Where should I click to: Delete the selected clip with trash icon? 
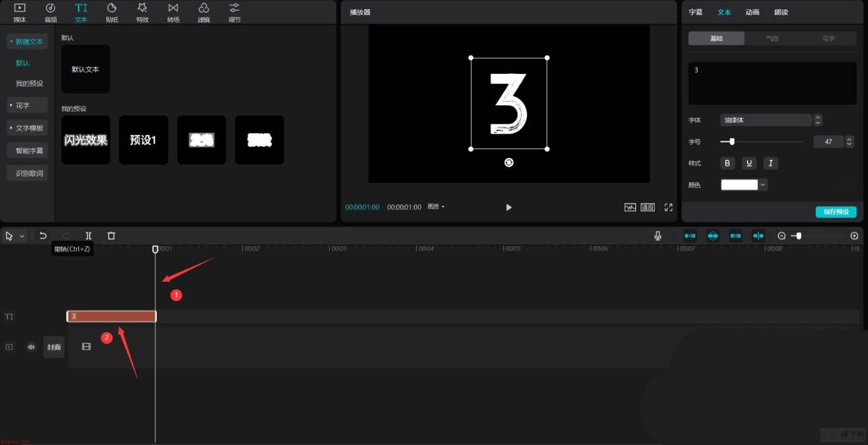(111, 236)
